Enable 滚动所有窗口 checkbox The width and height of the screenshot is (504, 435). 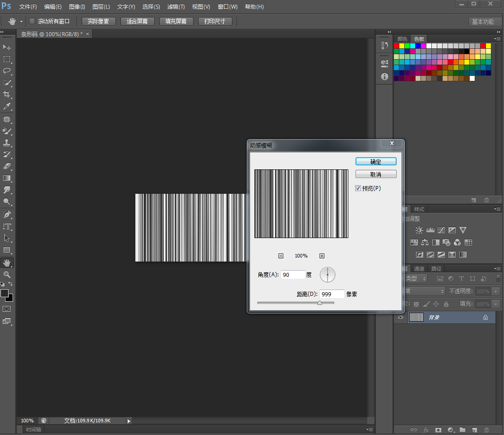point(32,21)
